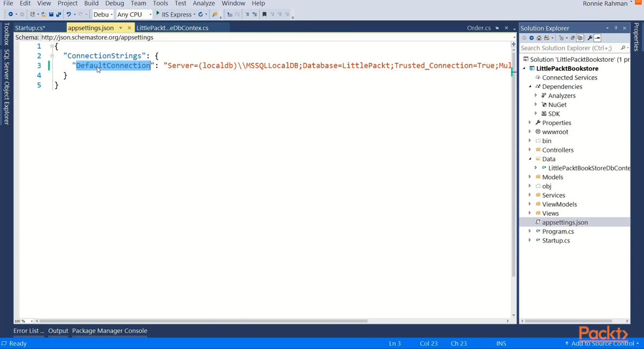Screen dimensions: 644x349
Task: Click the split editor icon above scrollbar
Action: 514,45
